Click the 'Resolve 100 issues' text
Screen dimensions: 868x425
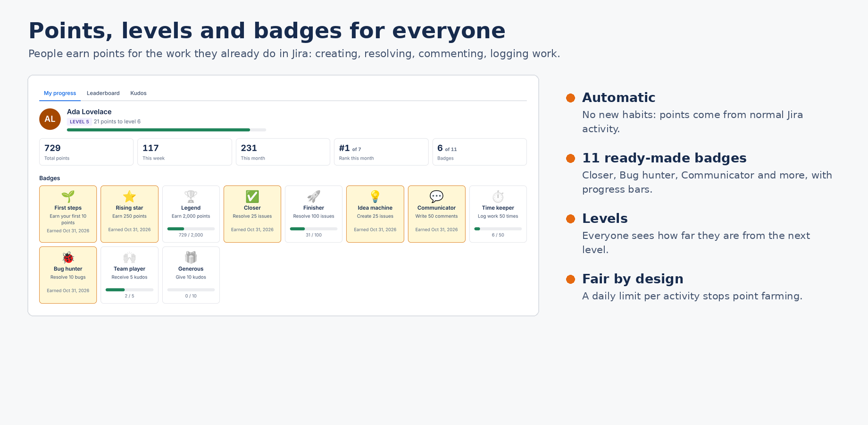(x=314, y=216)
